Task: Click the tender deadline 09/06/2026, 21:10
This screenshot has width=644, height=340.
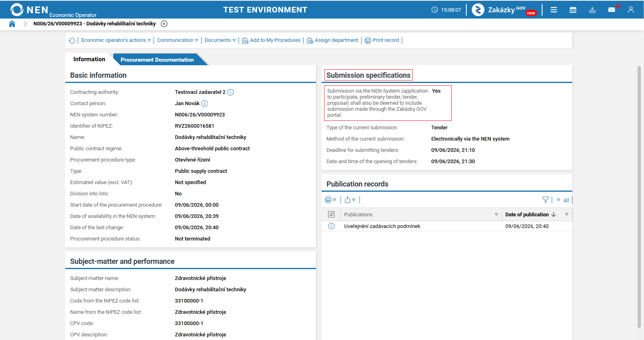Action: pos(453,150)
